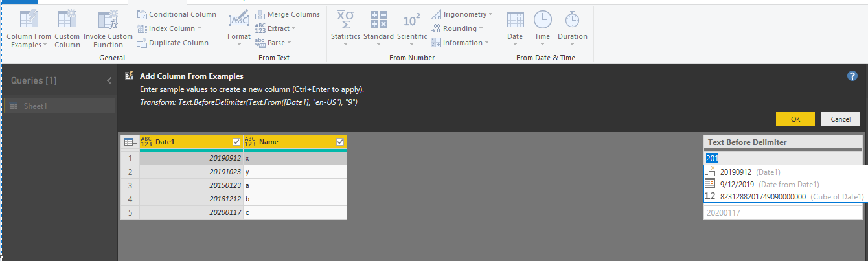Click the help question mark icon
868x261 pixels.
point(852,76)
